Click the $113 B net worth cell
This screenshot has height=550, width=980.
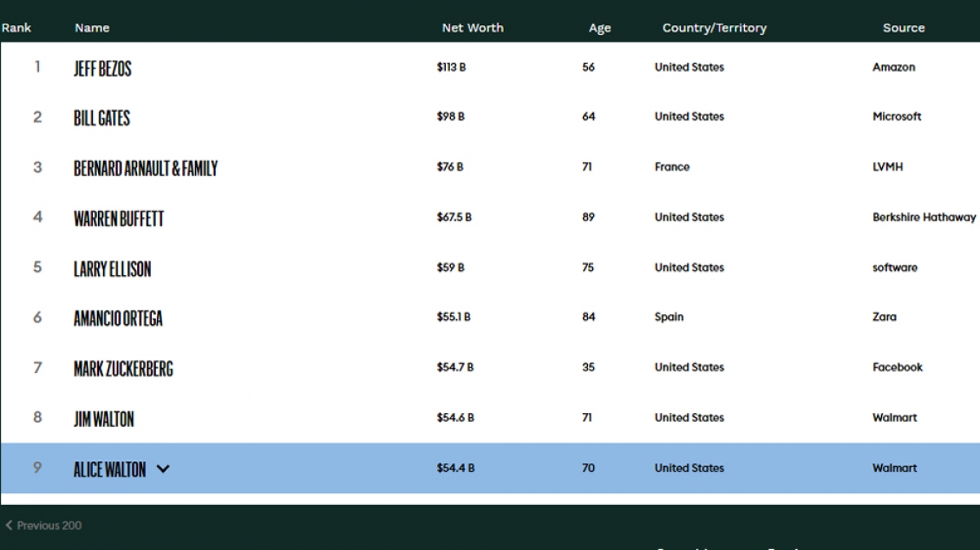[x=452, y=68]
